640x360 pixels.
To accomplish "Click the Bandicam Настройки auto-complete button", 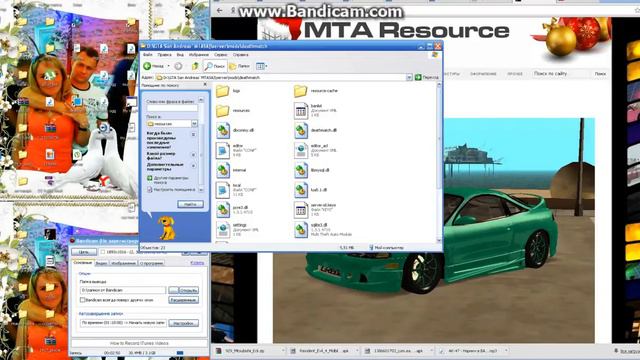I will (x=184, y=323).
